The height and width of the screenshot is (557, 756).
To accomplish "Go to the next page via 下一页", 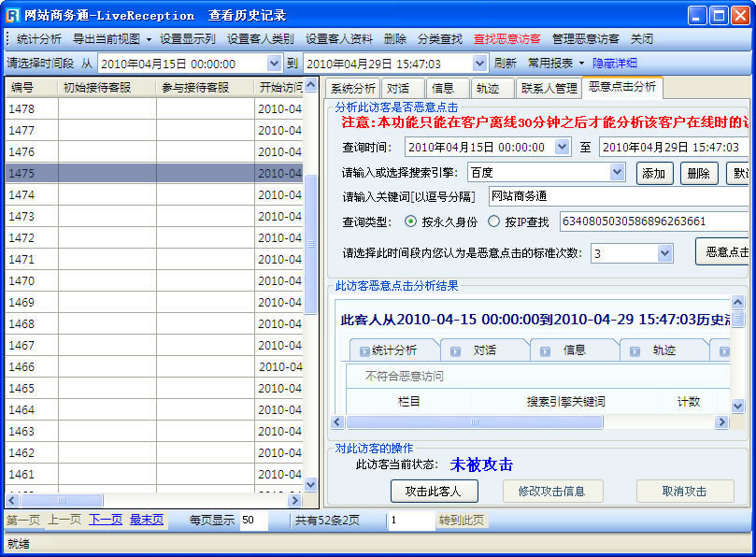I will (106, 520).
